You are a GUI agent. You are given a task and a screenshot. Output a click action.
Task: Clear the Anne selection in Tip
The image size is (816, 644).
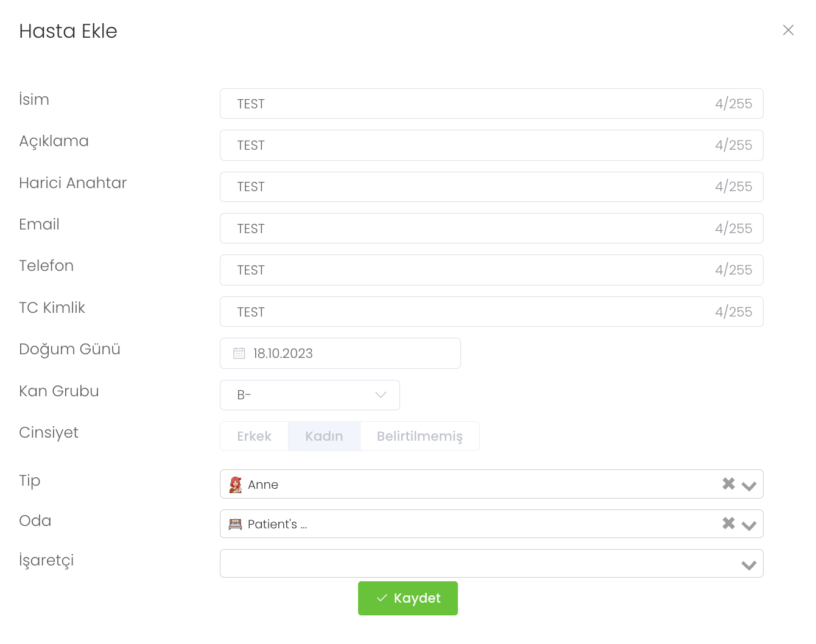(728, 484)
